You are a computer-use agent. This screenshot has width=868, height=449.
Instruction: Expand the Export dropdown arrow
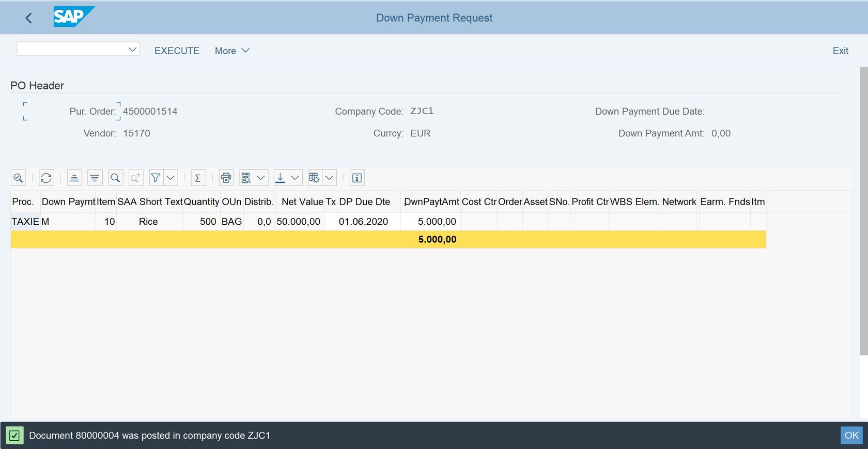[x=295, y=178]
